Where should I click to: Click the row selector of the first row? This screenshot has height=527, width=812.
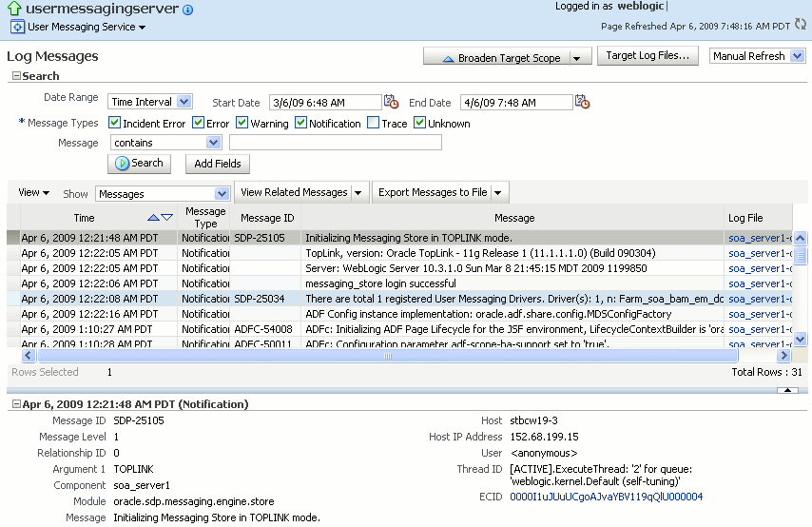[x=13, y=238]
